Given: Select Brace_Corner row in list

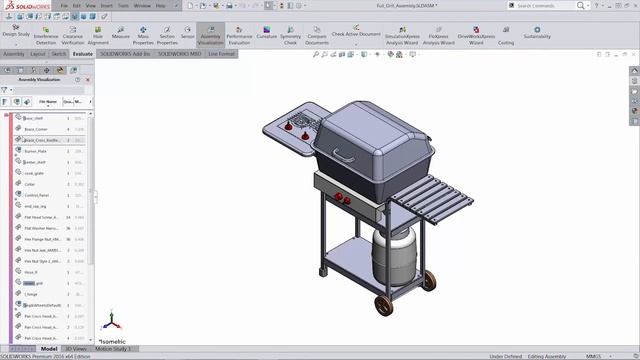Looking at the screenshot, I should pyautogui.click(x=49, y=129).
